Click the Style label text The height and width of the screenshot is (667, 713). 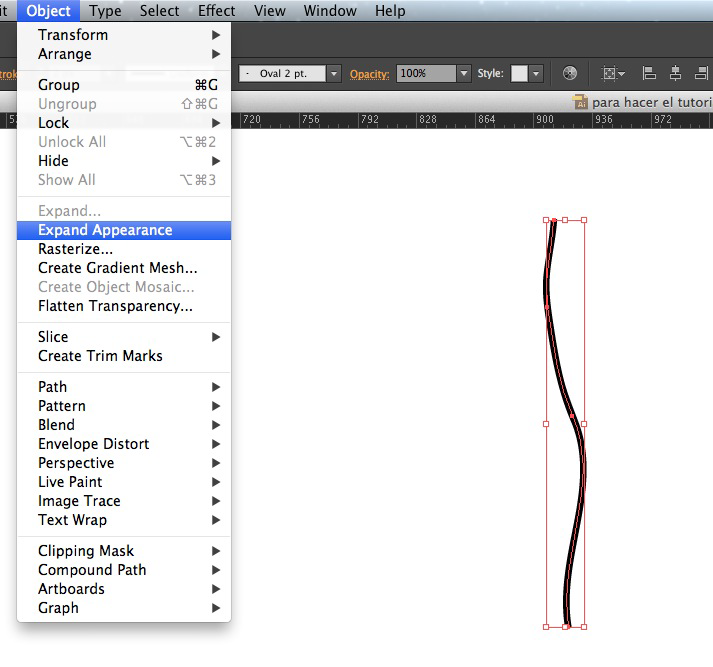pyautogui.click(x=490, y=73)
